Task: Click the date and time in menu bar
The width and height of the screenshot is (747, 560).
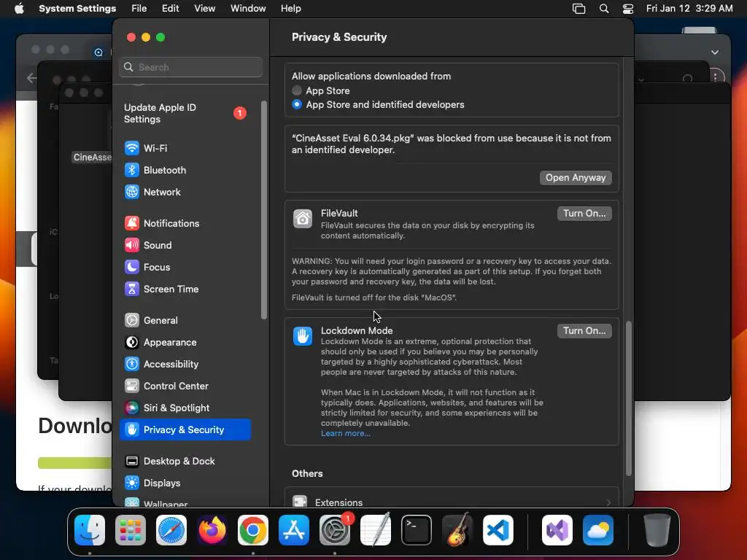Action: click(689, 9)
